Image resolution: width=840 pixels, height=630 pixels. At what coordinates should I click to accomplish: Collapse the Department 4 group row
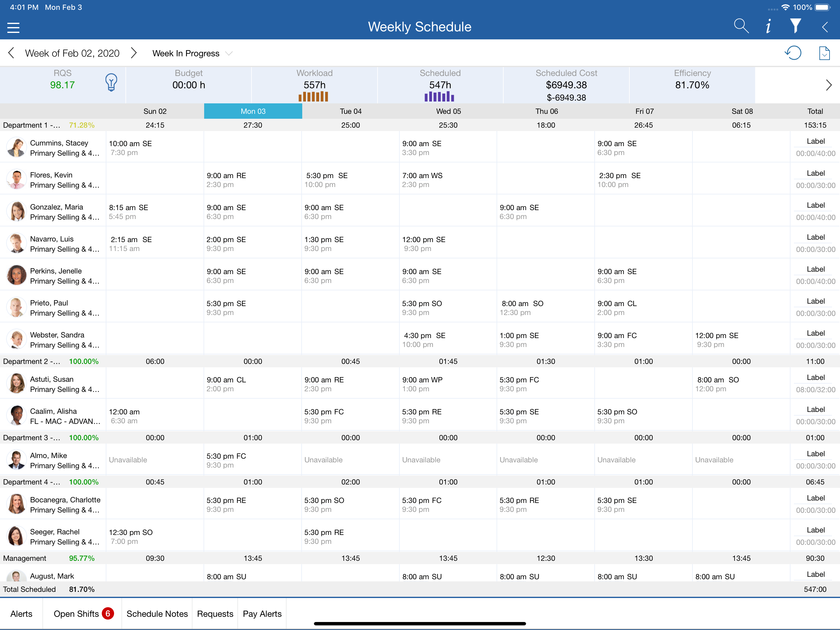coord(420,482)
